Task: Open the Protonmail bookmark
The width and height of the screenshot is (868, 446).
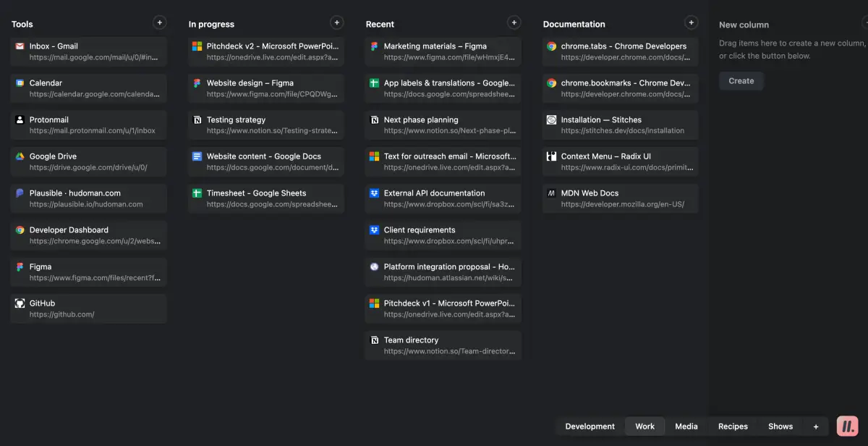Action: [88, 125]
